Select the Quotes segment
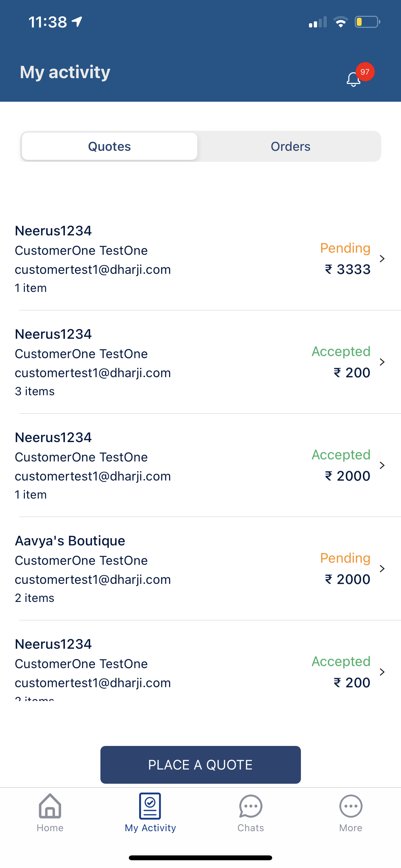The image size is (401, 868). (109, 146)
